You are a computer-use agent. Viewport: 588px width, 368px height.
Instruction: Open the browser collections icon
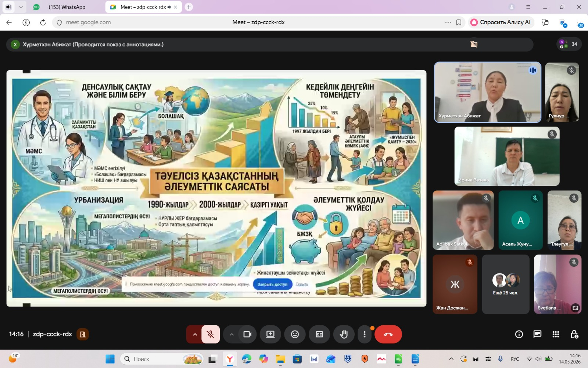click(x=545, y=22)
